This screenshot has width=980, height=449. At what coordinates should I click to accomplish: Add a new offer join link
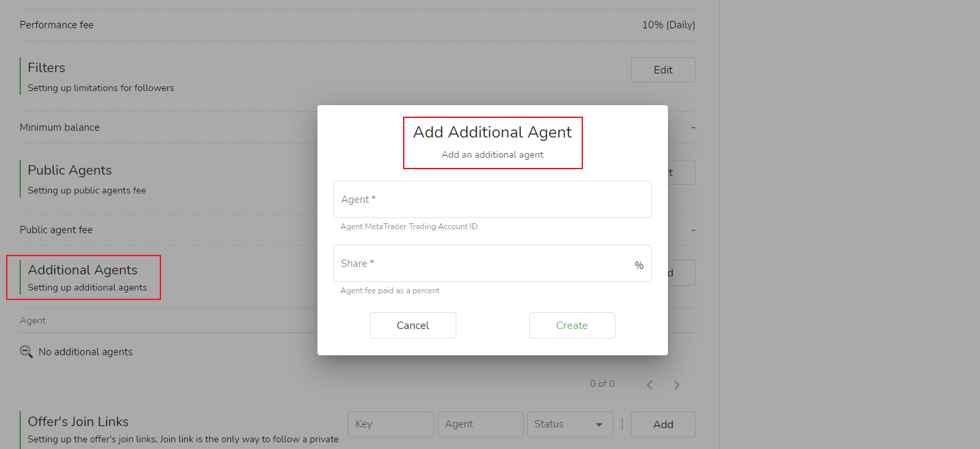point(663,424)
